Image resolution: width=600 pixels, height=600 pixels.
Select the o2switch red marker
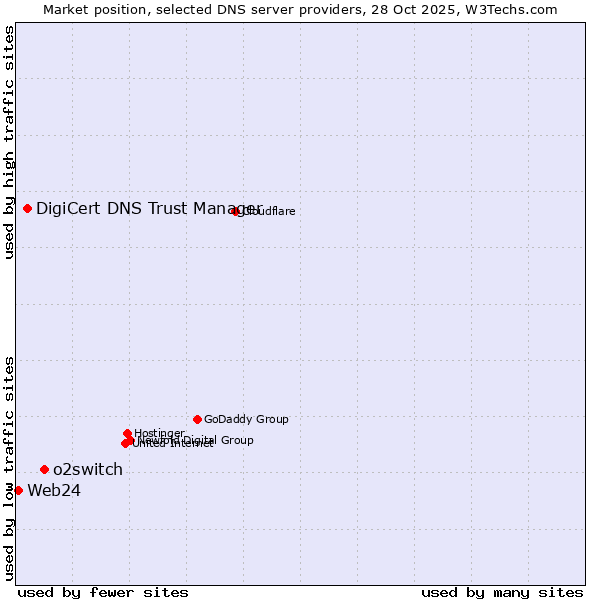pos(44,469)
